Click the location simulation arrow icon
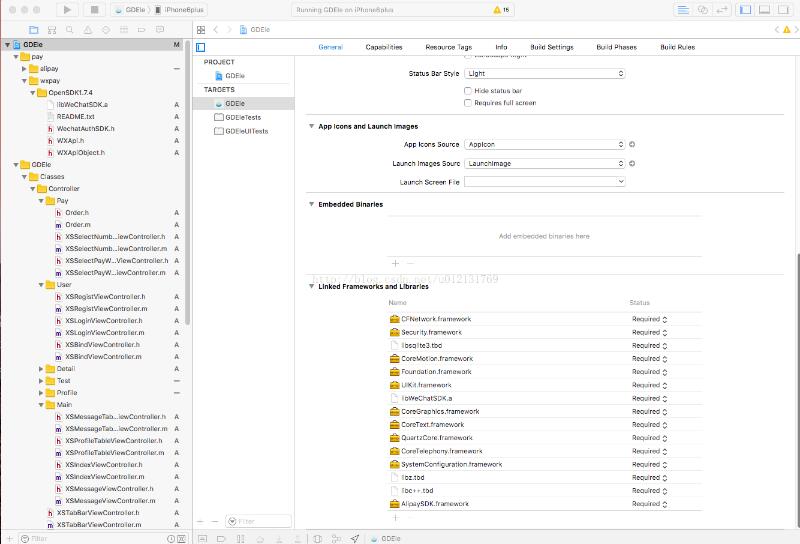800x544 pixels. [x=355, y=538]
